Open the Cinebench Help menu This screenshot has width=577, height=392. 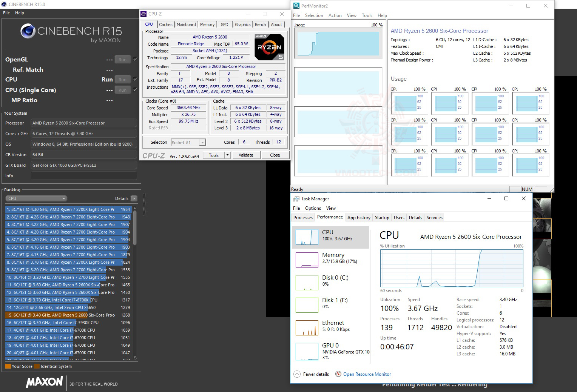click(x=20, y=13)
